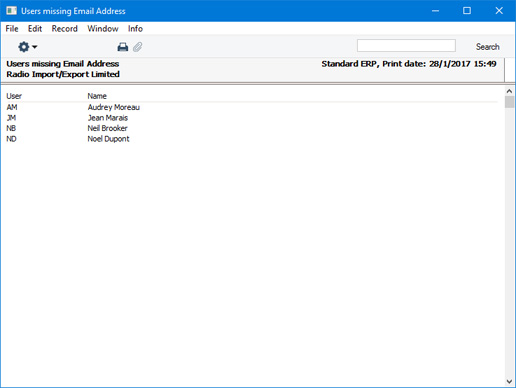This screenshot has width=516, height=388.
Task: Maximize the report window
Action: point(467,11)
